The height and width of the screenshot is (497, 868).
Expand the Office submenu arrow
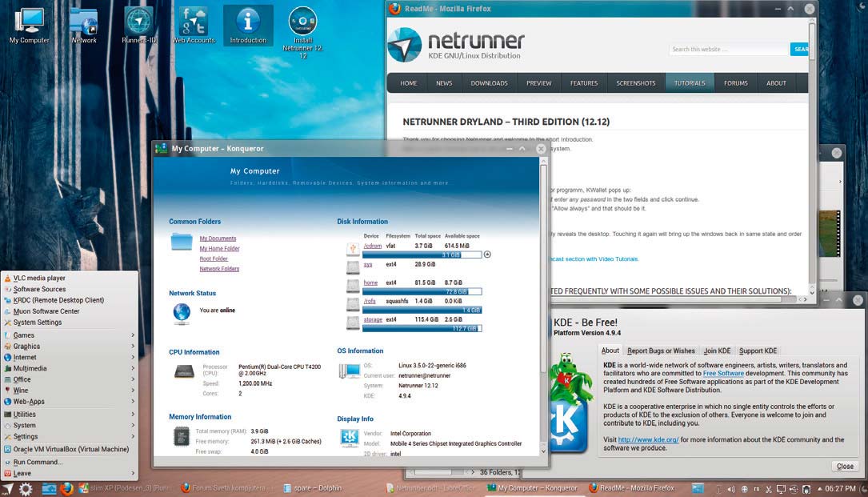[133, 379]
